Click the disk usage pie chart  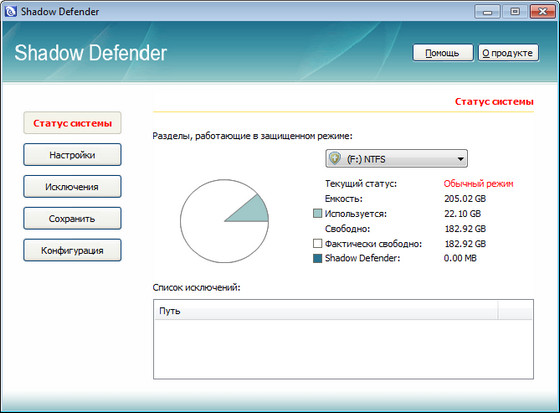coord(224,221)
